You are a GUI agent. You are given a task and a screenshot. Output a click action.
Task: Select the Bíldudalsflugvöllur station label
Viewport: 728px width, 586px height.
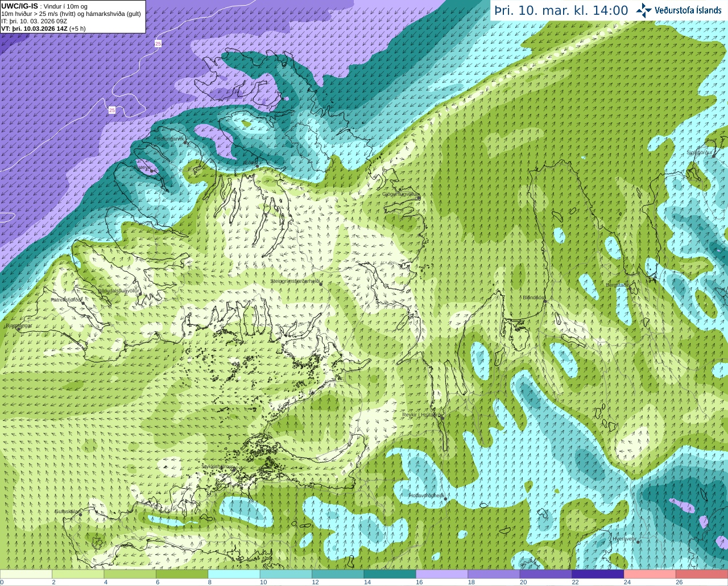tap(118, 290)
